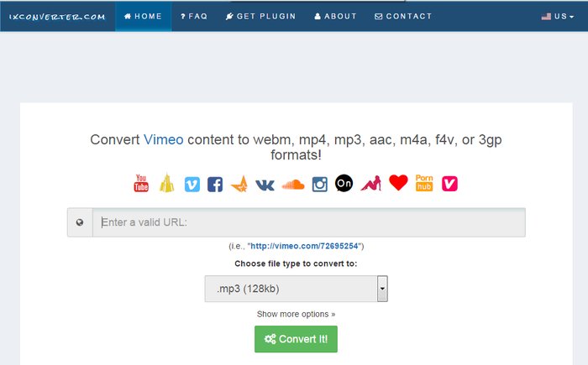Choose the blue Vimeo icon
Viewport: 588px width, 365px height.
[x=192, y=184]
